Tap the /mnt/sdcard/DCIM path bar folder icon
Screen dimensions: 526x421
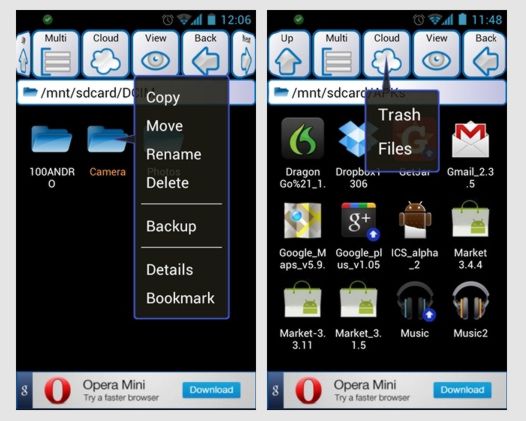pos(30,92)
